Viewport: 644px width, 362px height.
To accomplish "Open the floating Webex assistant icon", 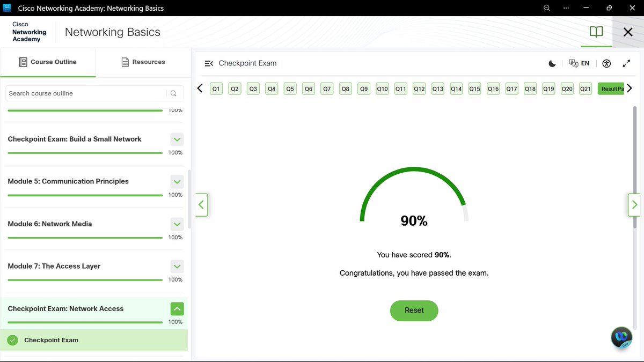I will 621,337.
